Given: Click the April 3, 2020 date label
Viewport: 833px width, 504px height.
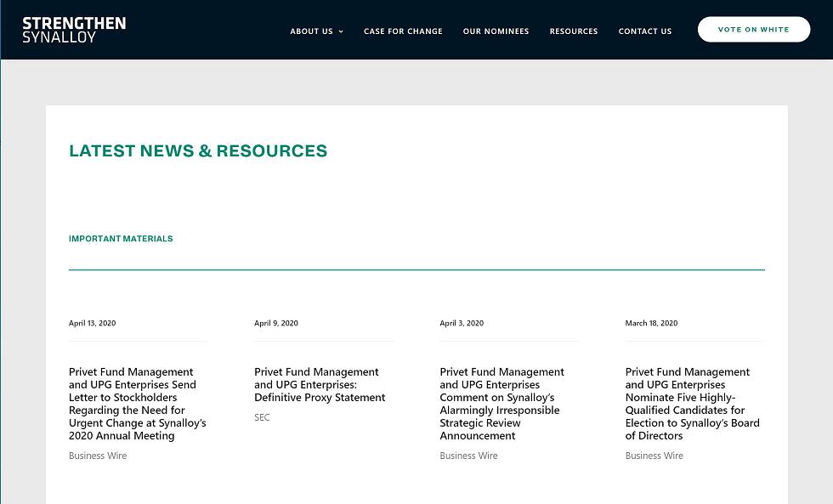Looking at the screenshot, I should [462, 323].
